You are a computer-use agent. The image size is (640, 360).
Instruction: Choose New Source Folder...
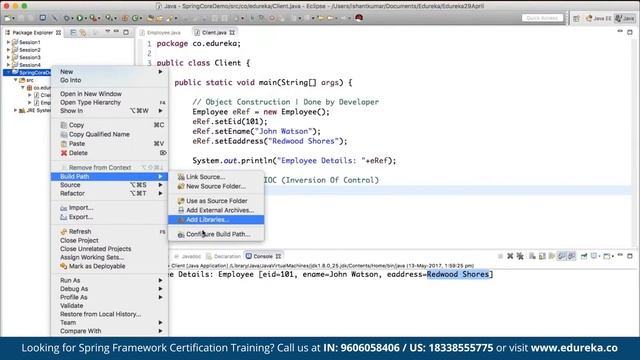[x=216, y=186]
